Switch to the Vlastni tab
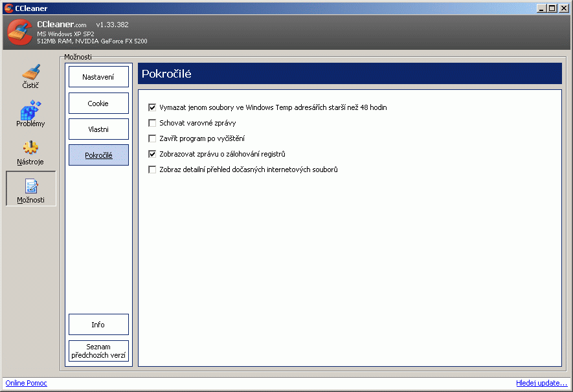The image size is (573, 392). click(98, 129)
